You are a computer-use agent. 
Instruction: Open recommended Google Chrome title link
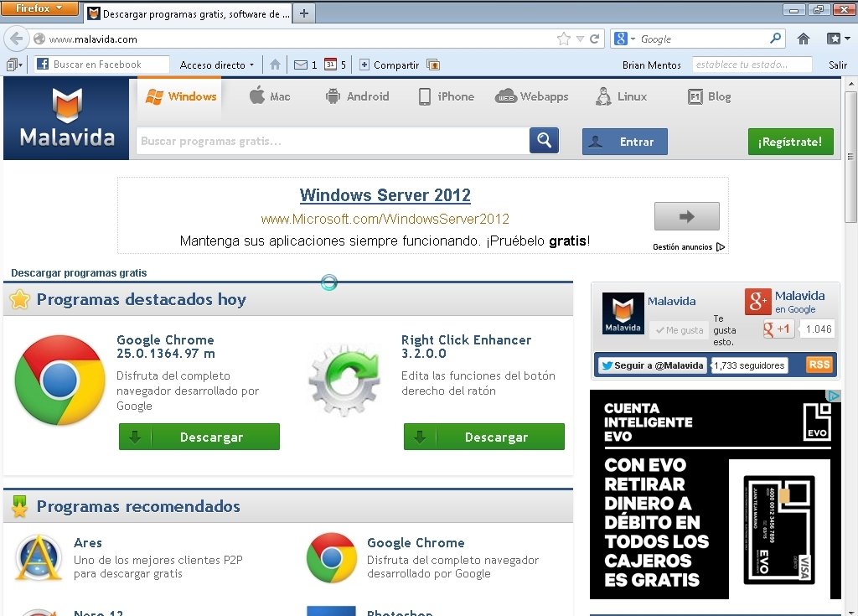pos(416,542)
